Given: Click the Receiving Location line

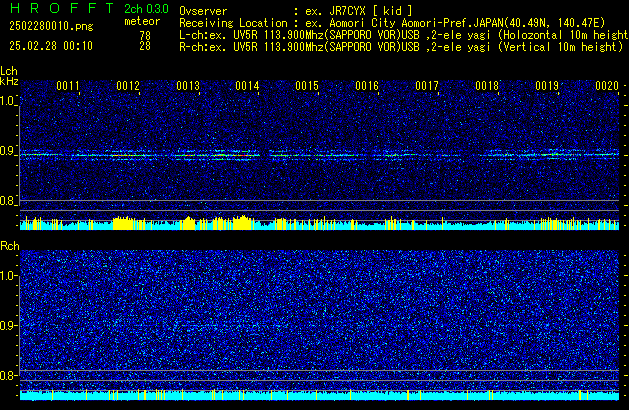Looking at the screenshot, I should [x=392, y=23].
